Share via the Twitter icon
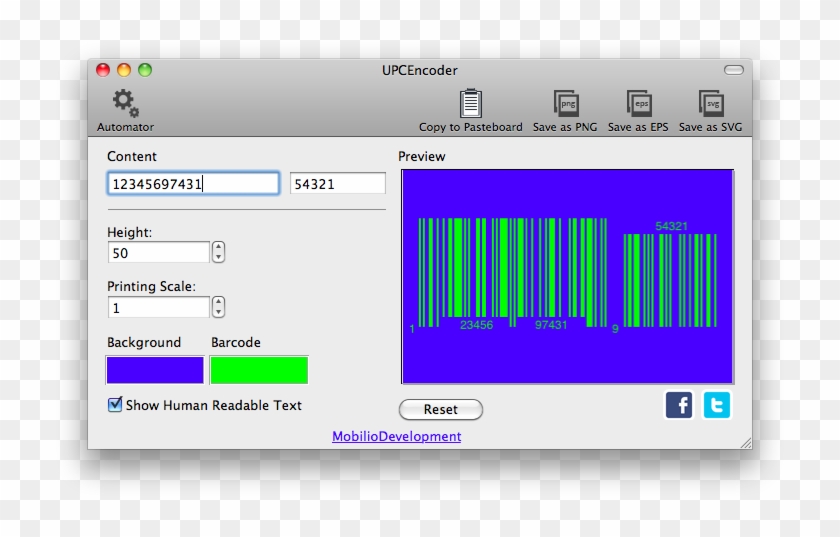This screenshot has width=840, height=537. pos(716,405)
